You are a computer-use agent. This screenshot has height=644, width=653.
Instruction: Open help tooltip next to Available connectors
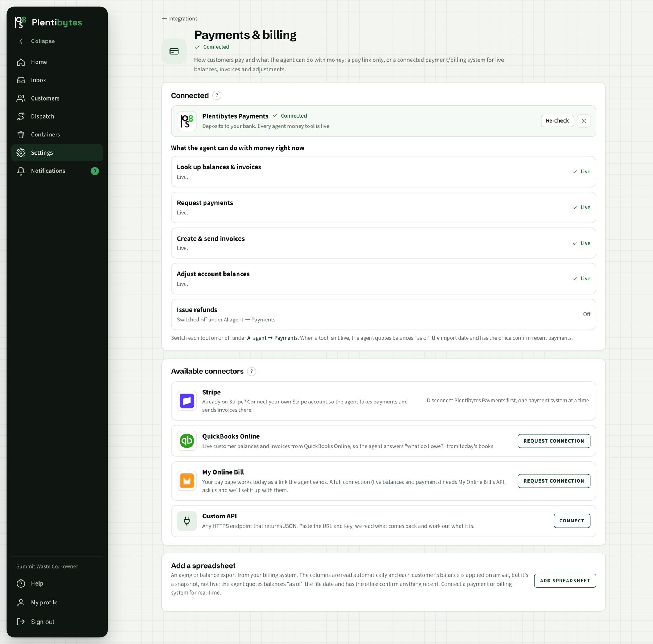coord(252,371)
